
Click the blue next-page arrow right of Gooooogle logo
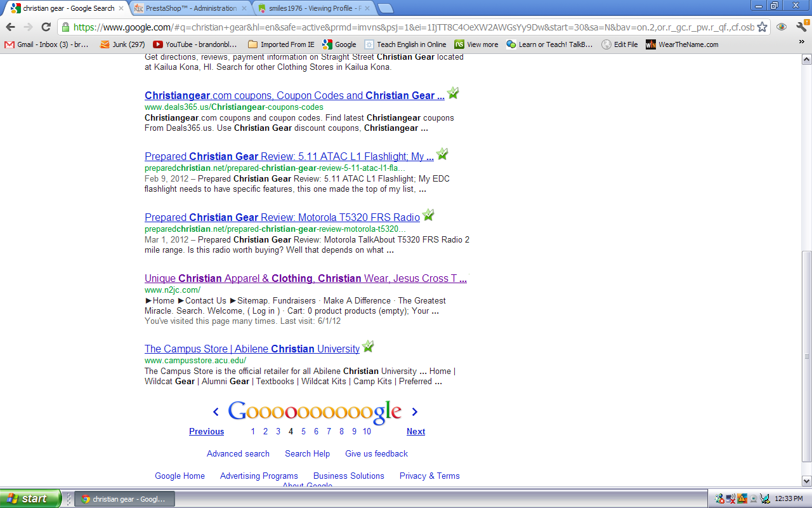coord(415,412)
